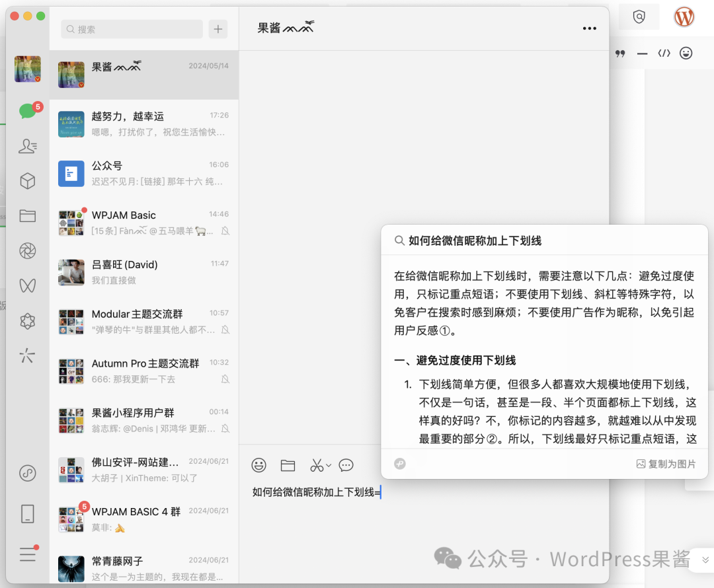Click 复制为图片 in the floating panel
Screen dimensions: 714x588
pos(666,463)
